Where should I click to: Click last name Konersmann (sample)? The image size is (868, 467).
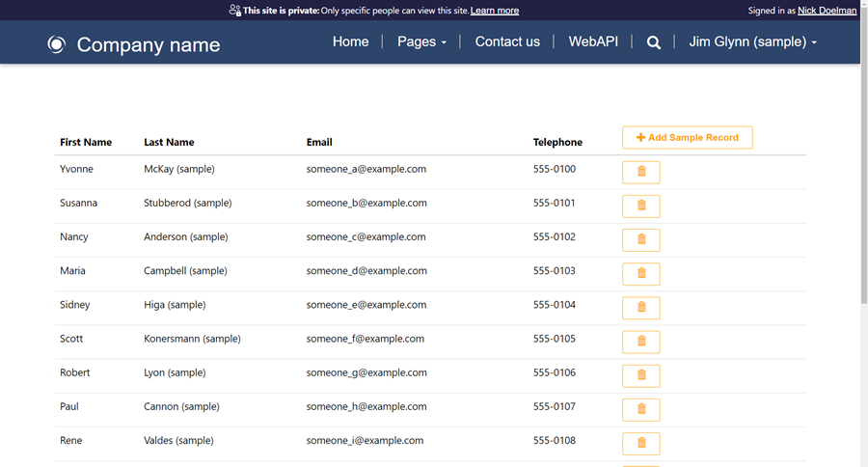point(192,339)
